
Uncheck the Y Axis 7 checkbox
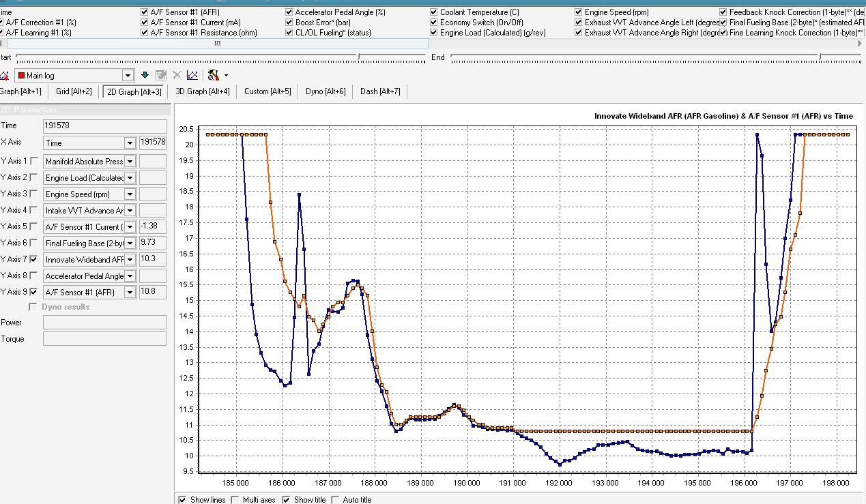34,259
